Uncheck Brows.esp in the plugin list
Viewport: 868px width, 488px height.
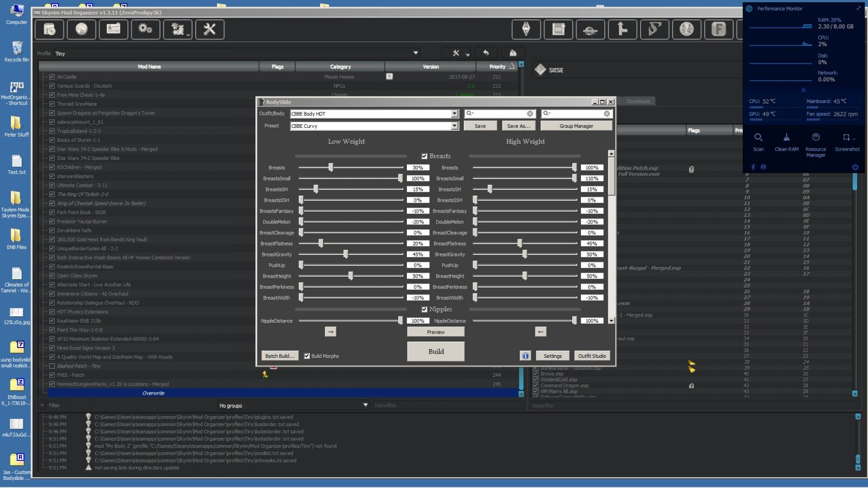[x=535, y=374]
